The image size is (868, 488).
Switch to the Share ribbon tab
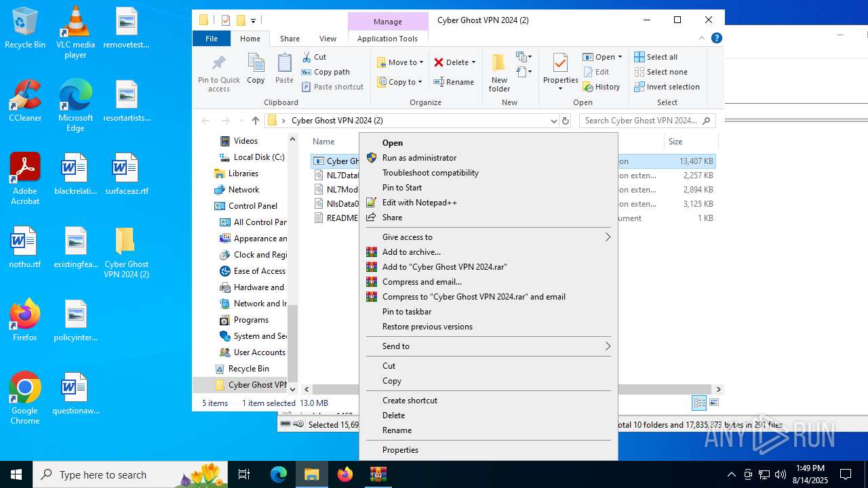coord(290,39)
